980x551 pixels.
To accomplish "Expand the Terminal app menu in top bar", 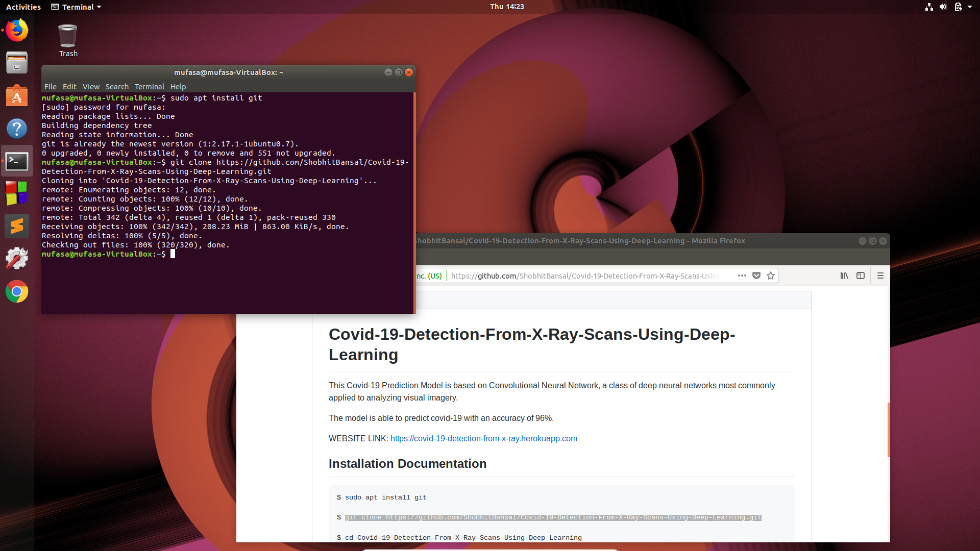I will coord(77,7).
